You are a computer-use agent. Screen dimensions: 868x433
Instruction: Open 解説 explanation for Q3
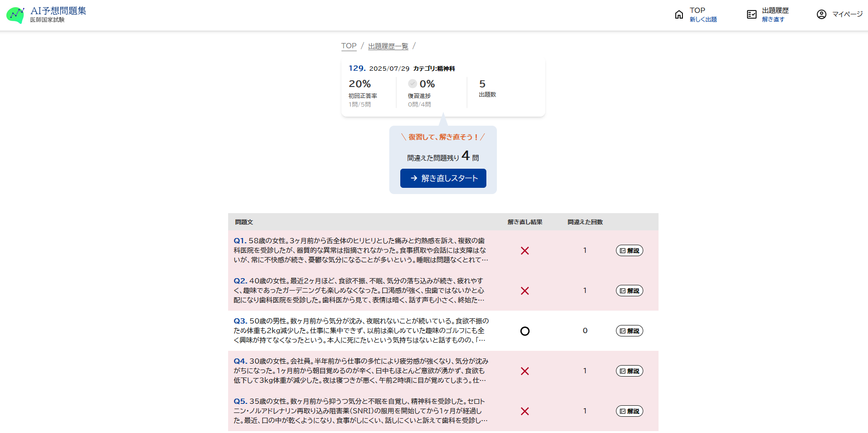[629, 331]
